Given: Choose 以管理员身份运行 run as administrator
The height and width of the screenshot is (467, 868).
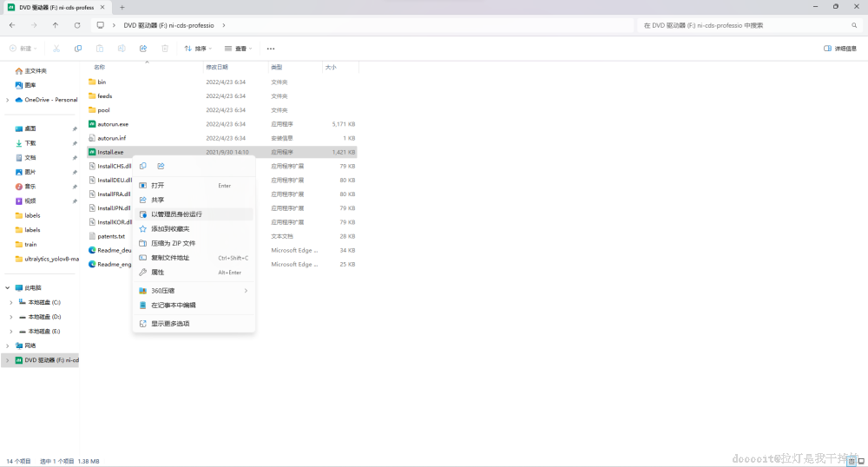Looking at the screenshot, I should [194, 214].
